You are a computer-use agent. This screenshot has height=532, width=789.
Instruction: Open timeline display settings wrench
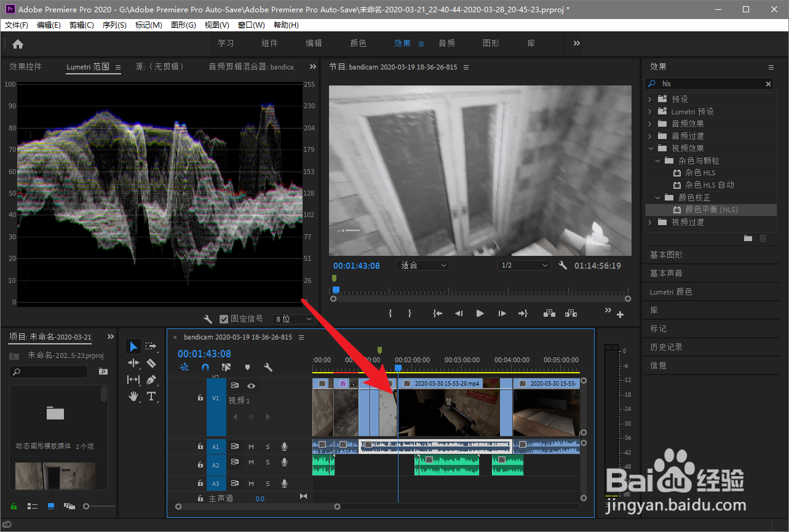click(x=268, y=367)
